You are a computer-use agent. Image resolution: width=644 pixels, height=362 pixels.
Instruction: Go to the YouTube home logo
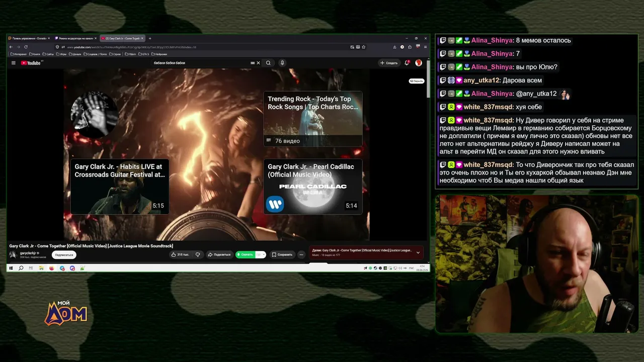pyautogui.click(x=31, y=63)
